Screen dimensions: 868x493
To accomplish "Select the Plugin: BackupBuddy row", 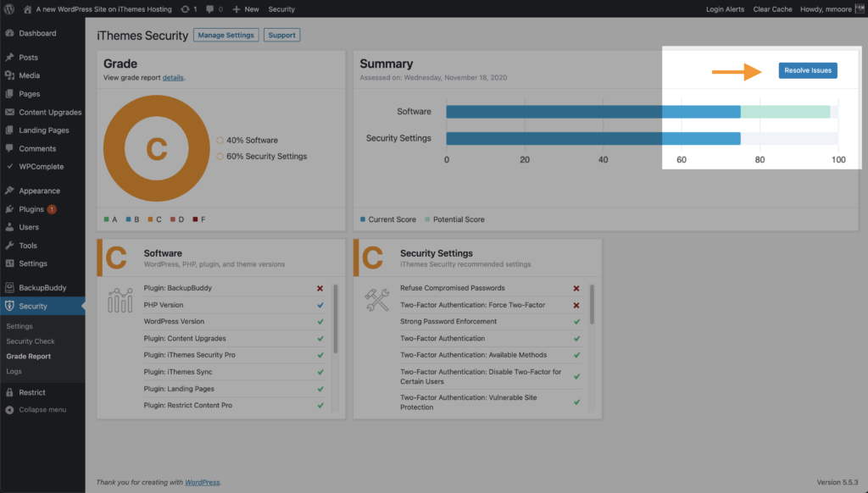I will [234, 288].
